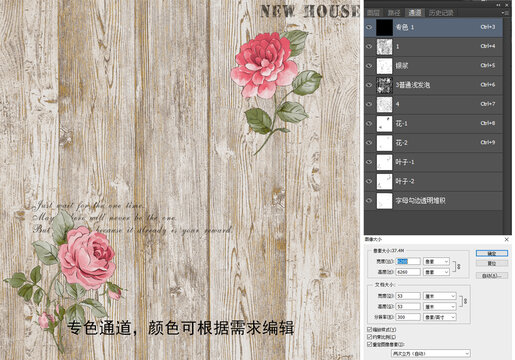Click the 自动(A)... button

pyautogui.click(x=492, y=276)
